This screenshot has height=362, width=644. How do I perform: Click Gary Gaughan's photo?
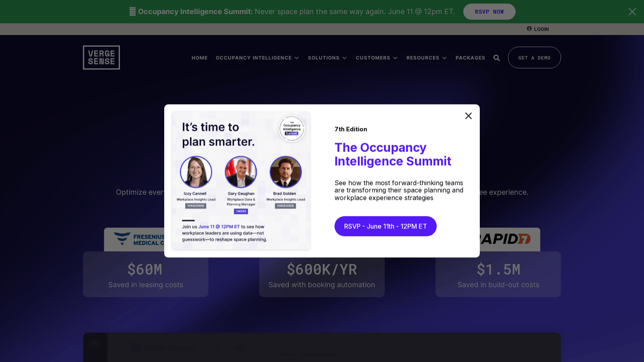[241, 172]
